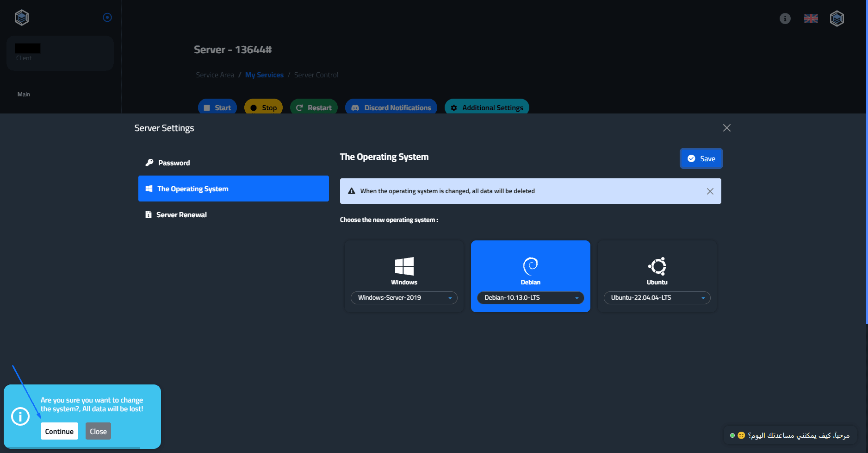The width and height of the screenshot is (868, 453).
Task: Open the info icon in top bar
Action: point(785,19)
